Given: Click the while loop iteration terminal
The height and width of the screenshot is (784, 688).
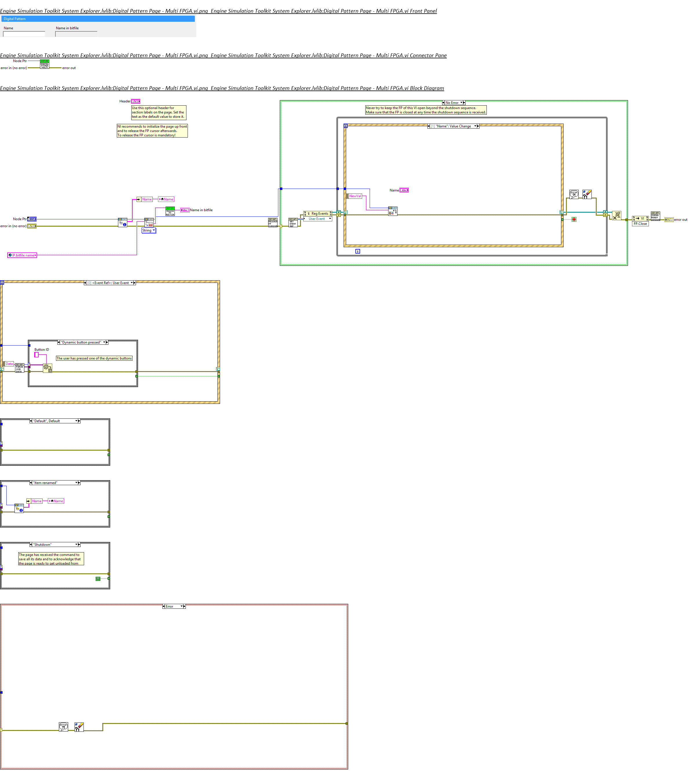Looking at the screenshot, I should 357,251.
